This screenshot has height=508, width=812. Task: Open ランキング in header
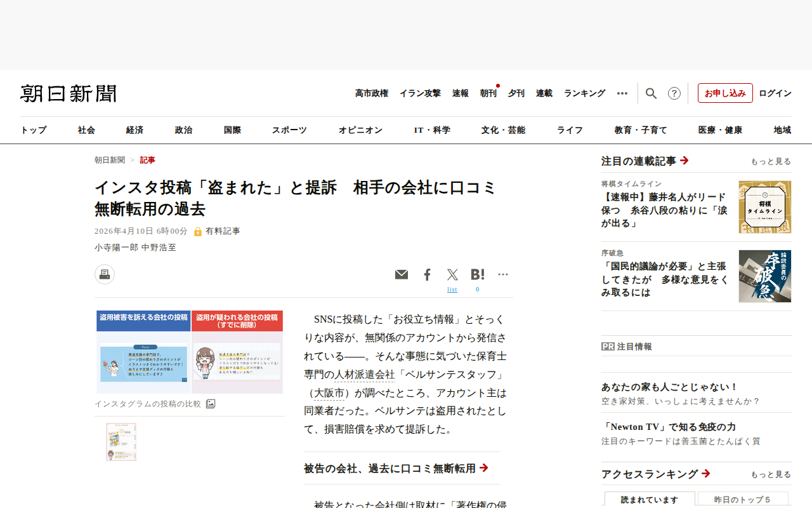585,93
